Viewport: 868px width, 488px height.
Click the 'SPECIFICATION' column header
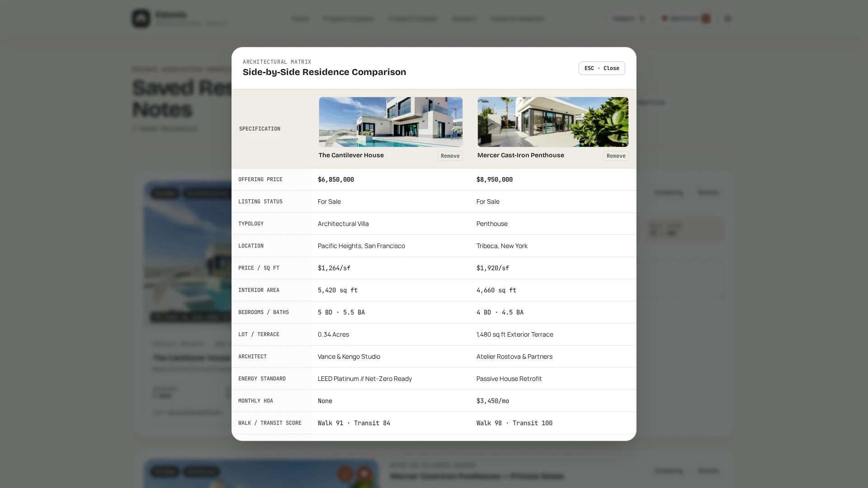pos(259,129)
